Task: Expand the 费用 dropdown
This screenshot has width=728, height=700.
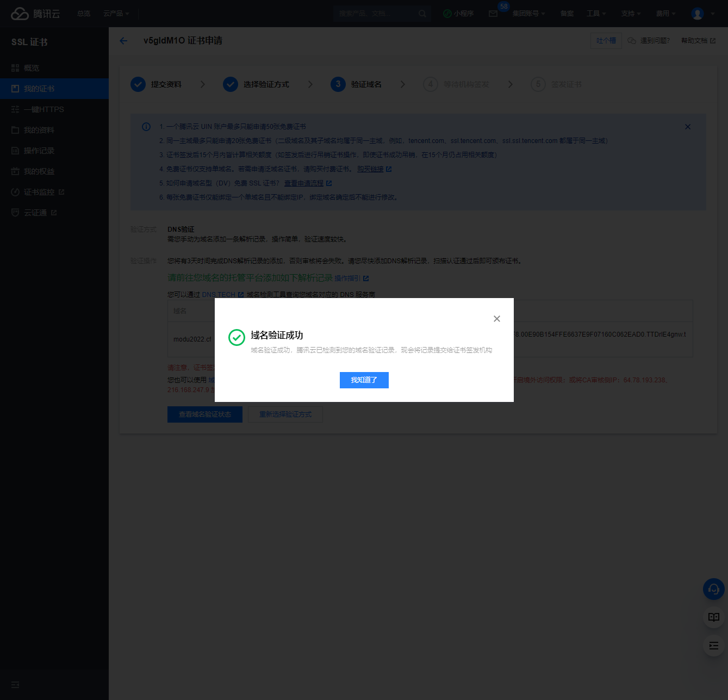Action: tap(666, 14)
